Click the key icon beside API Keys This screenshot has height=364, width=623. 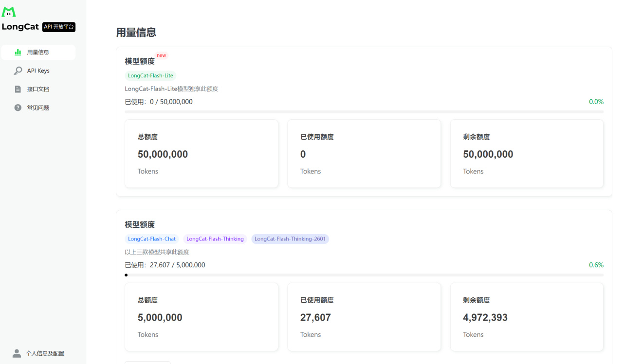point(18,71)
